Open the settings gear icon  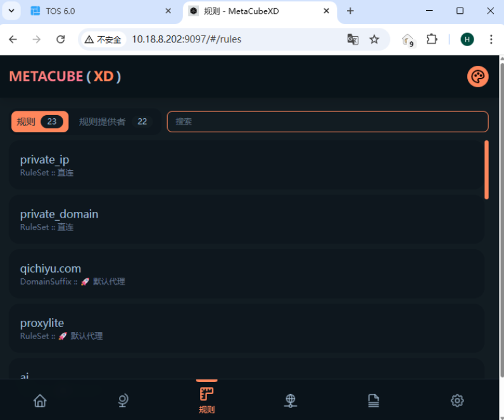[x=457, y=400]
